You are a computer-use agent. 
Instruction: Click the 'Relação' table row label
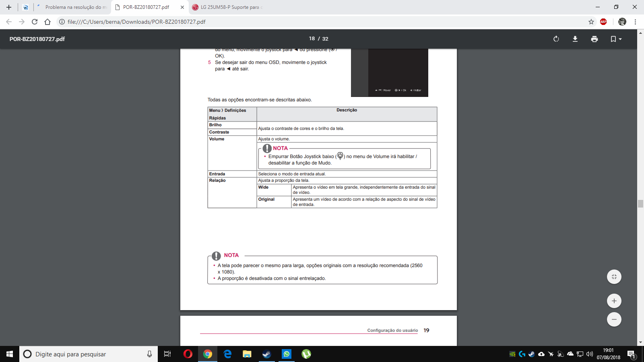[x=217, y=181]
